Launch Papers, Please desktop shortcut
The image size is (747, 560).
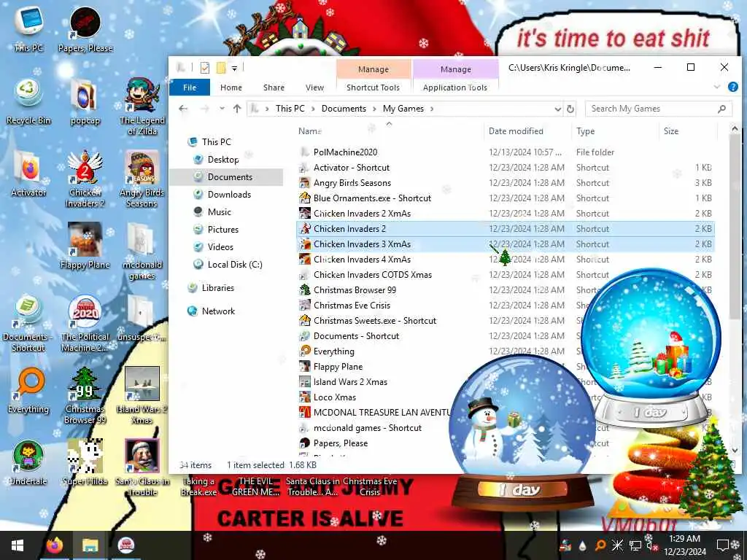(85, 29)
